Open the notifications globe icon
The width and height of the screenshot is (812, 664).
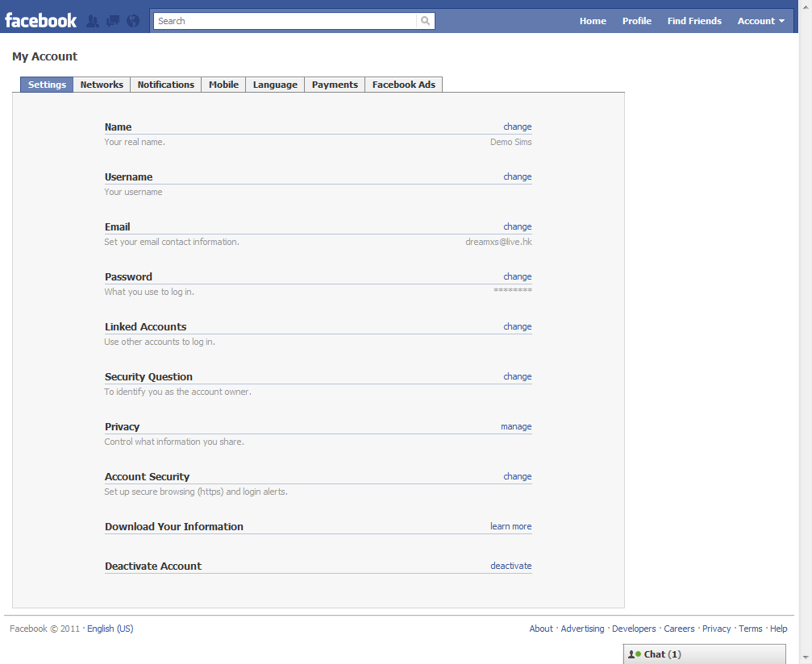pos(133,21)
